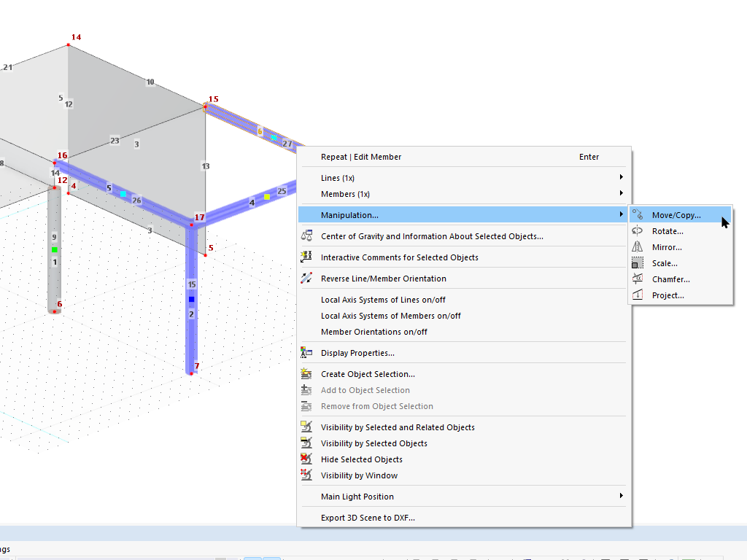Click the Hide Selected Objects icon
This screenshot has width=747, height=560.
click(306, 459)
